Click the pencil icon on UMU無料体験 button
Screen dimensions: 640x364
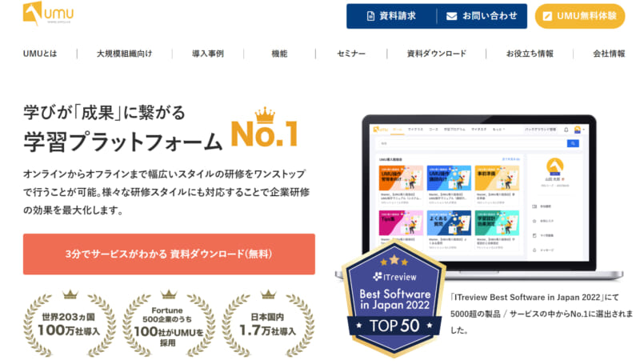547,16
